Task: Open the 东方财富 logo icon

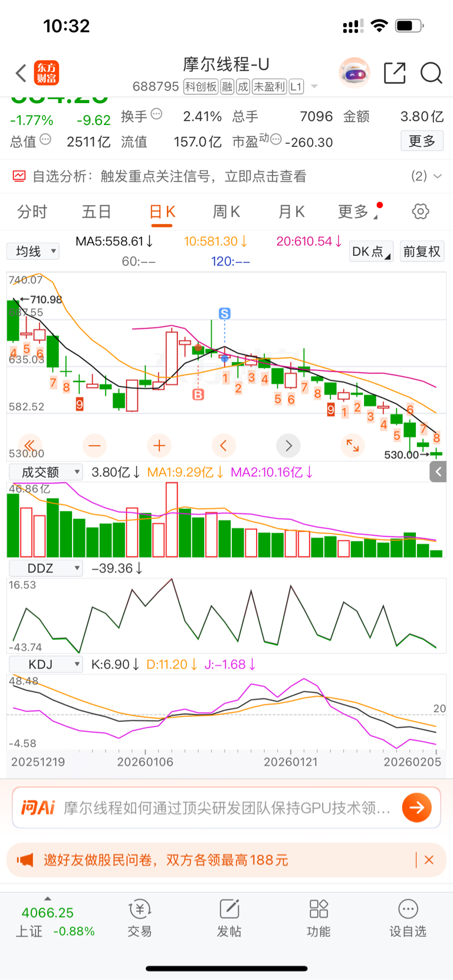Action: [47, 73]
